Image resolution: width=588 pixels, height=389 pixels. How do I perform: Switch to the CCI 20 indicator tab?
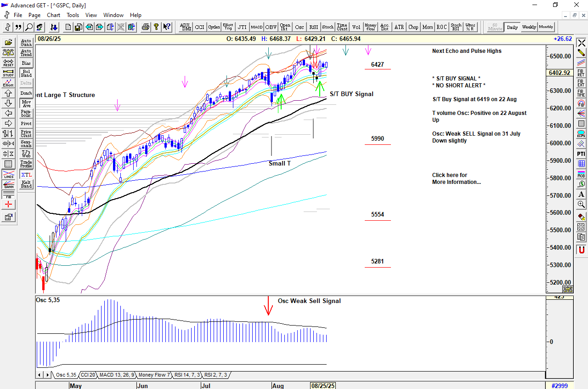point(87,375)
